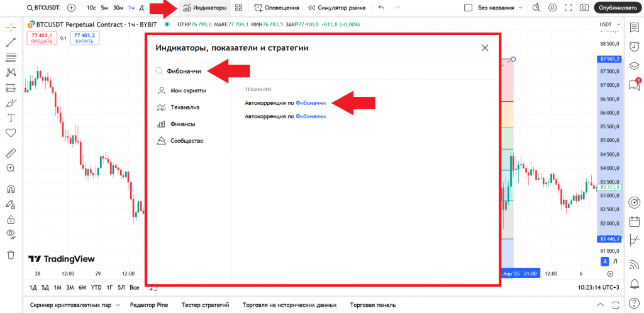
Task: Close the indicators dialog
Action: tap(485, 48)
